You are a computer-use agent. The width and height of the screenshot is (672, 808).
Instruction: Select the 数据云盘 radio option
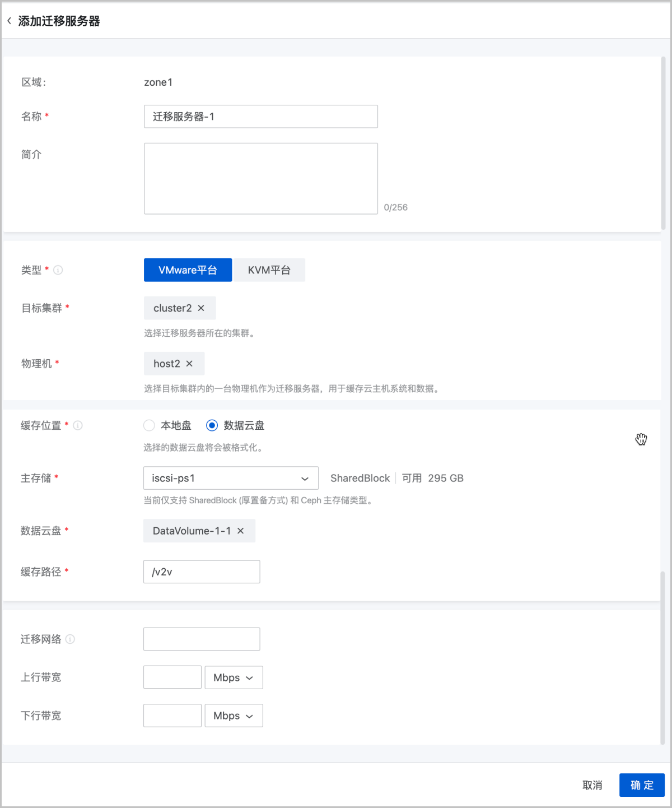tap(212, 425)
